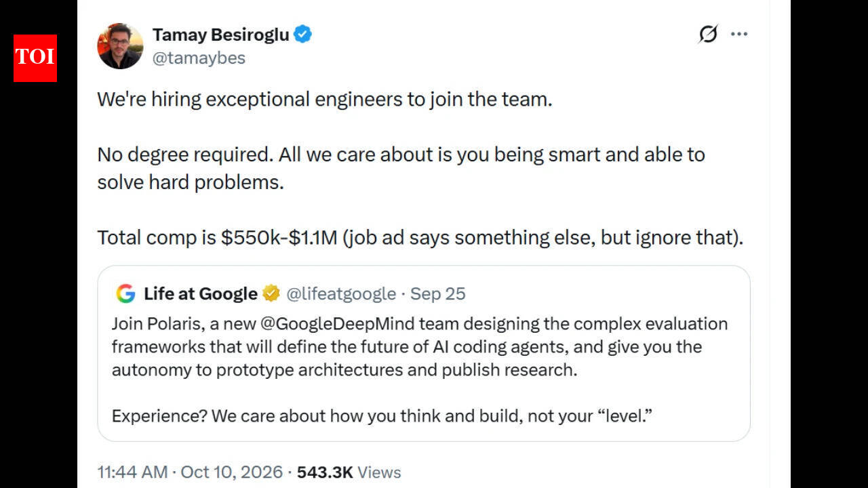Click the Google G logo in quoted tweet
The height and width of the screenshot is (488, 868).
(x=125, y=293)
